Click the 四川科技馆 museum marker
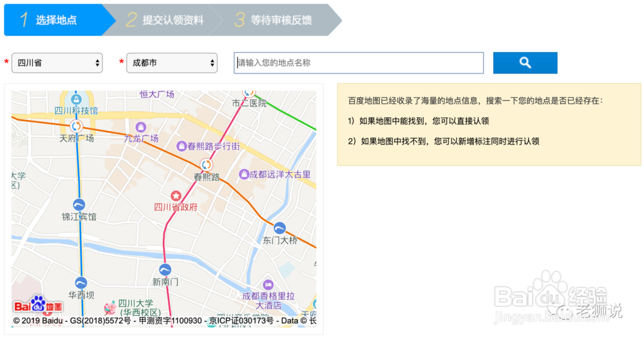Image resolution: width=644 pixels, height=339 pixels. [76, 99]
